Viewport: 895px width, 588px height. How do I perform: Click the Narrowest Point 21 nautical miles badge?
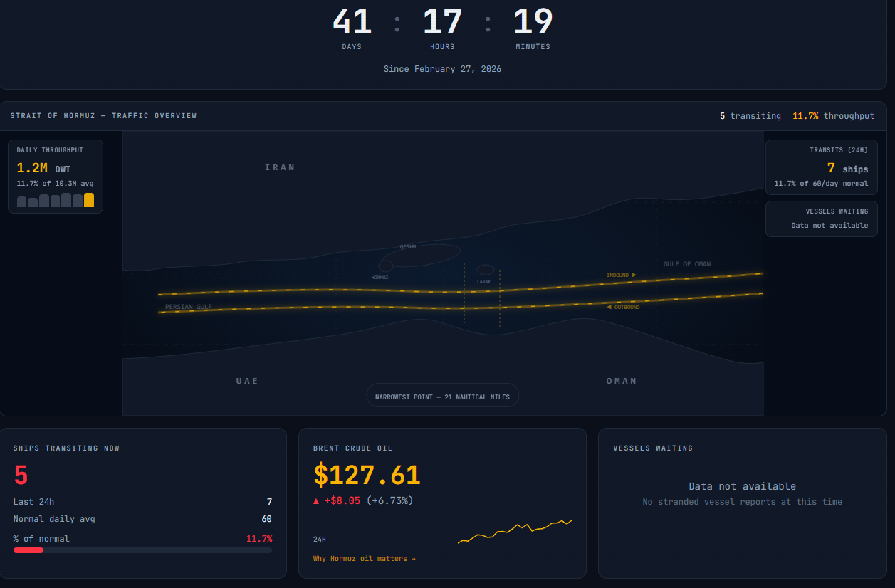pyautogui.click(x=442, y=397)
